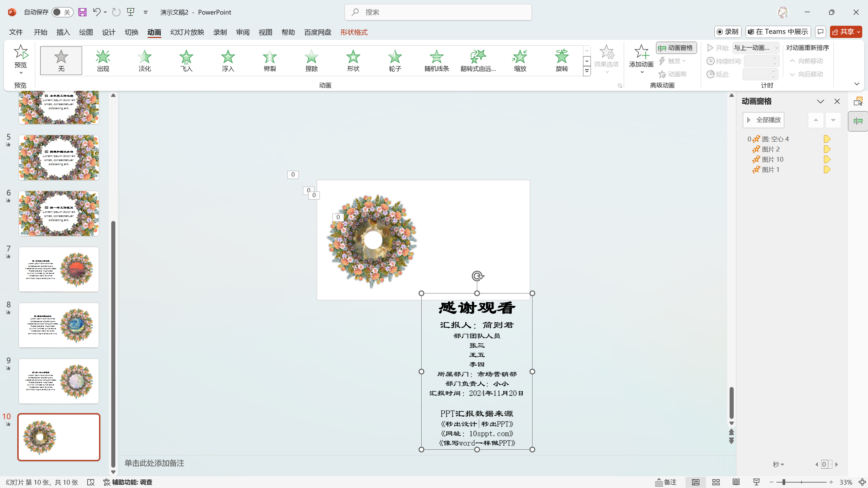The height and width of the screenshot is (488, 868).
Task: Toggle normal view button in status bar
Action: (695, 482)
